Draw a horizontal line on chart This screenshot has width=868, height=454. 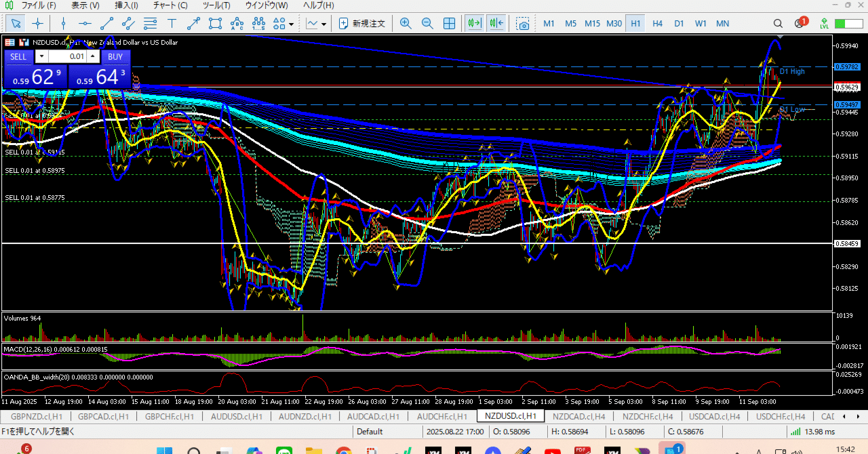pyautogui.click(x=85, y=23)
